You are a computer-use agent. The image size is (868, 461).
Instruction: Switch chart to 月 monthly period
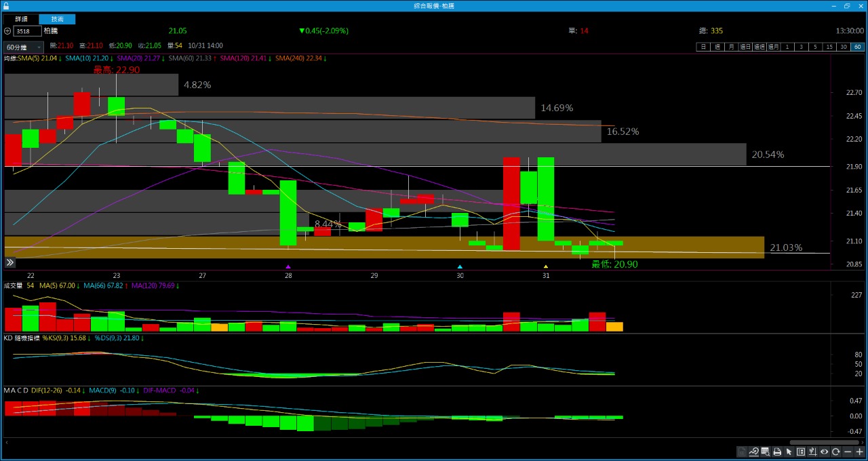(x=731, y=47)
